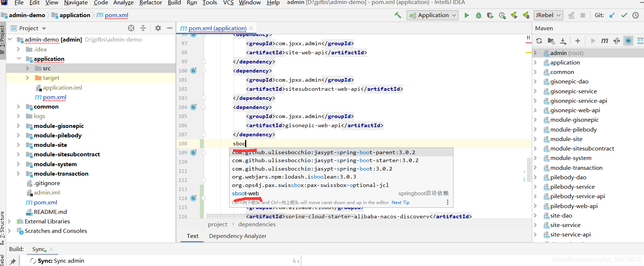Collapse the application folder
The height and width of the screenshot is (266, 644).
point(19,58)
